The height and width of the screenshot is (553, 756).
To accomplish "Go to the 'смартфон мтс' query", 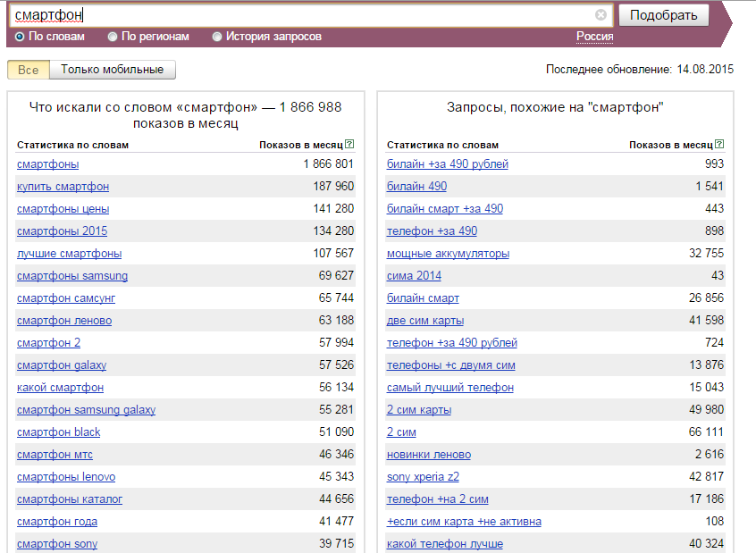I will click(55, 455).
